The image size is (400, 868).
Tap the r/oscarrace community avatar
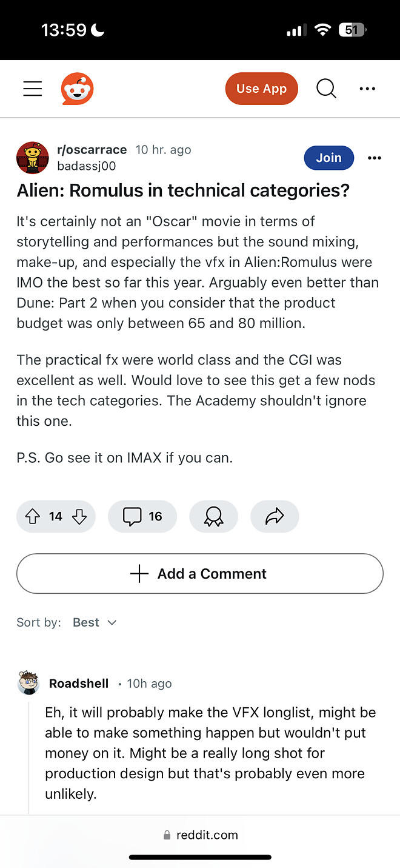33,158
